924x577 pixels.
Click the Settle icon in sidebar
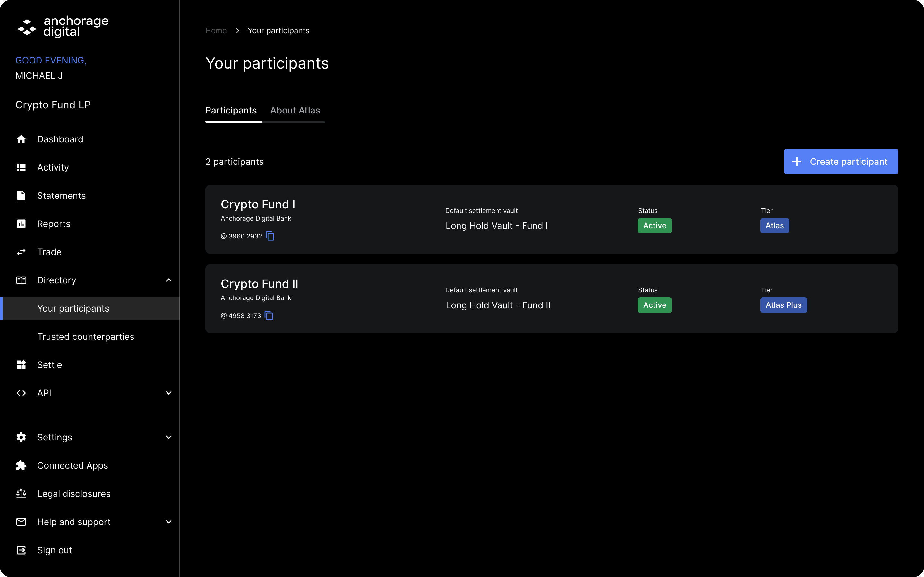point(21,365)
